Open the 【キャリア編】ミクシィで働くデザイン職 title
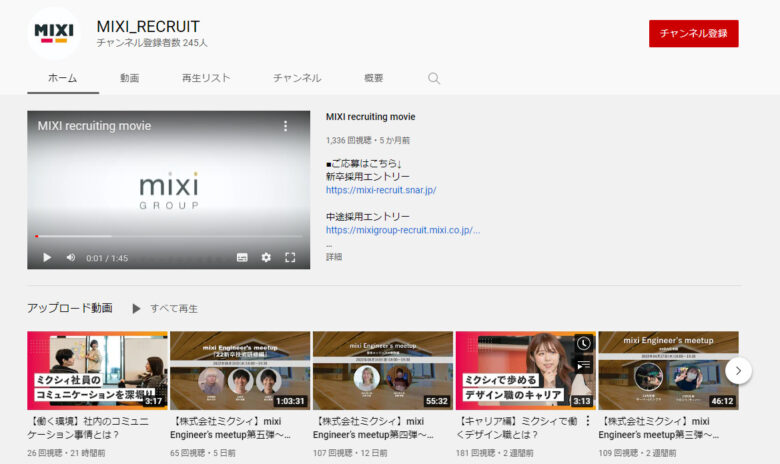Viewport: 780px width, 464px height. coord(516,428)
